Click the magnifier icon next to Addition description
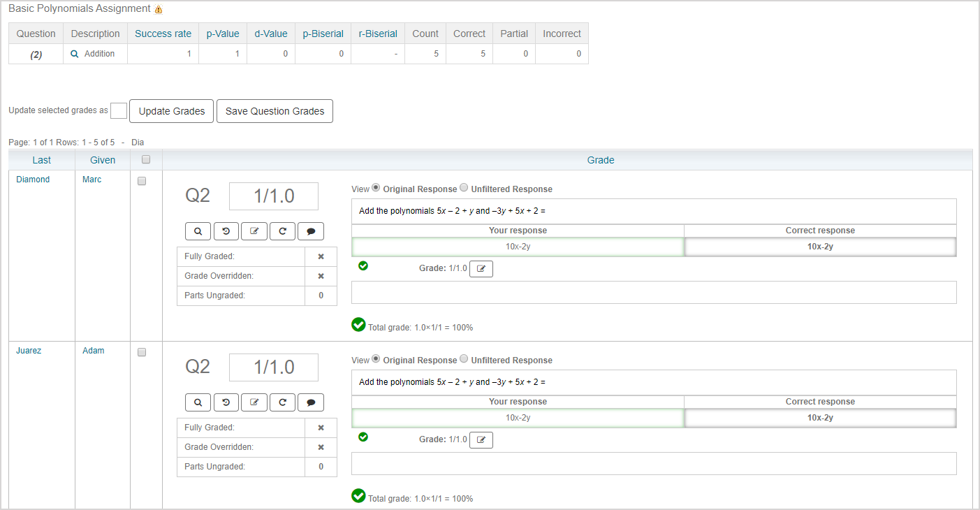The height and width of the screenshot is (510, 980). (75, 54)
